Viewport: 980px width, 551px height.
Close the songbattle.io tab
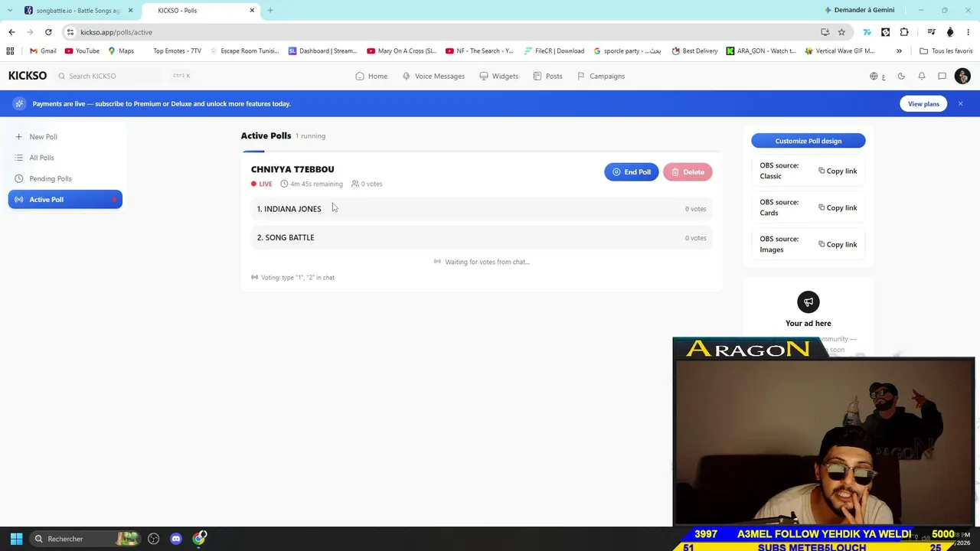click(130, 11)
